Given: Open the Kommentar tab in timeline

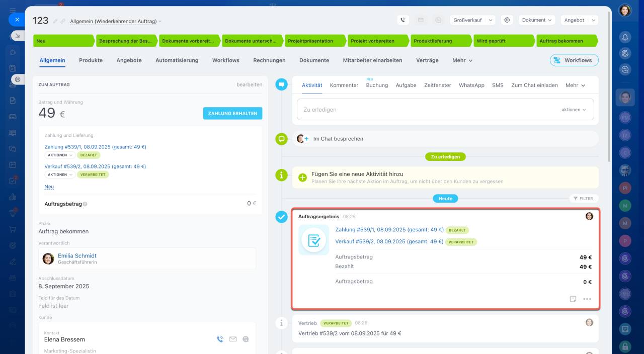Looking at the screenshot, I should (x=344, y=85).
